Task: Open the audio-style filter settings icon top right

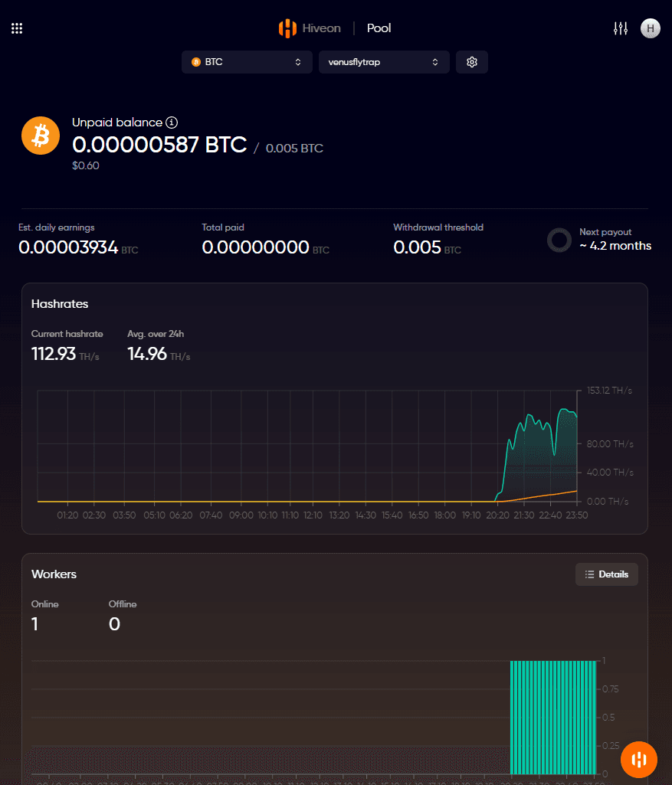Action: pos(621,28)
